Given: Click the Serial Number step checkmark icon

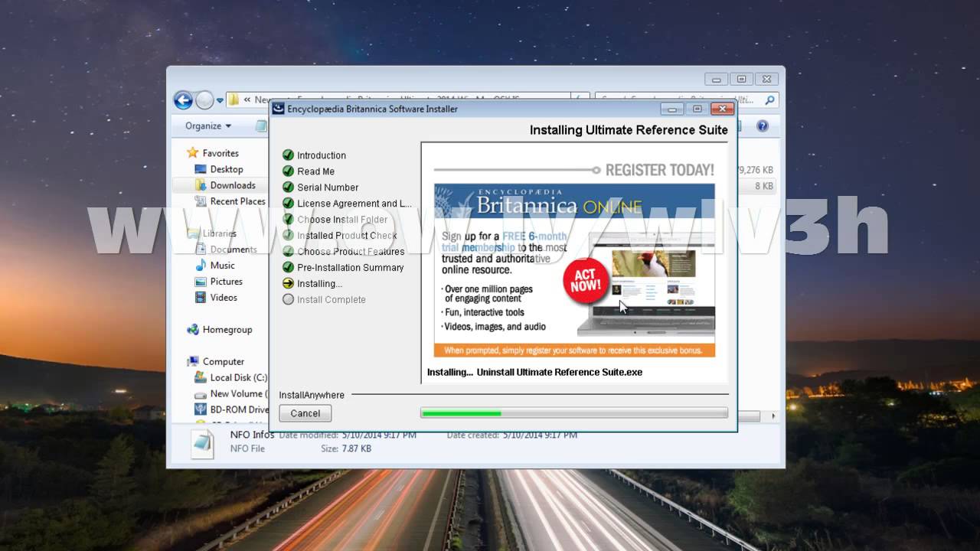Looking at the screenshot, I should 288,187.
